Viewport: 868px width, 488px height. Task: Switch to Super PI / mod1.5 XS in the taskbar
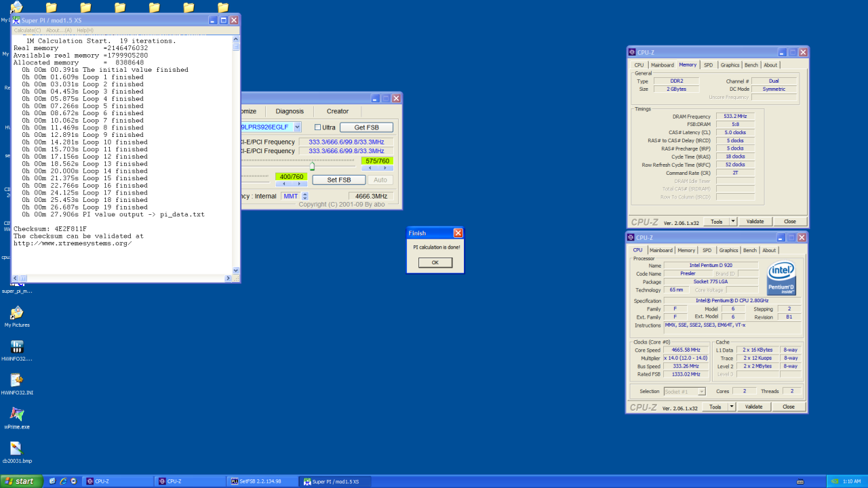pyautogui.click(x=335, y=481)
